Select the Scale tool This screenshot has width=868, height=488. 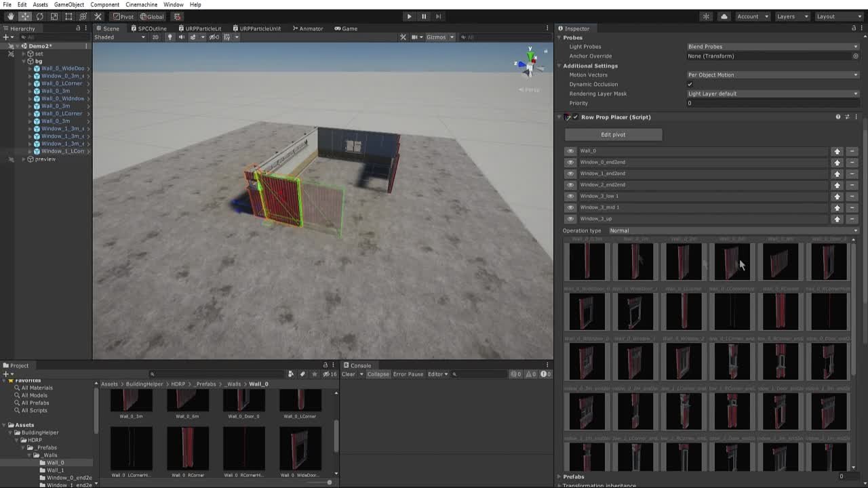pyautogui.click(x=54, y=16)
